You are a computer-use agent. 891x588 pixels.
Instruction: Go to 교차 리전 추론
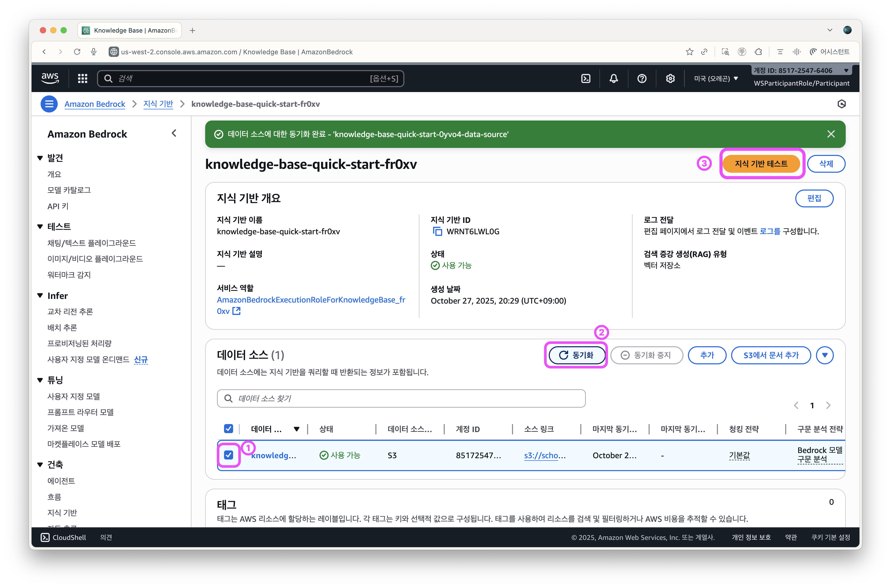point(70,312)
